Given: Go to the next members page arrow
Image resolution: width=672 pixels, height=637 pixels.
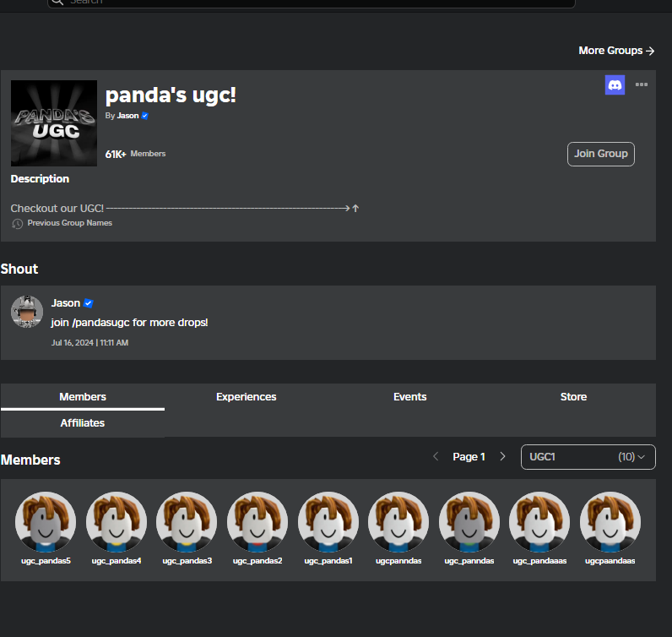Looking at the screenshot, I should (502, 456).
